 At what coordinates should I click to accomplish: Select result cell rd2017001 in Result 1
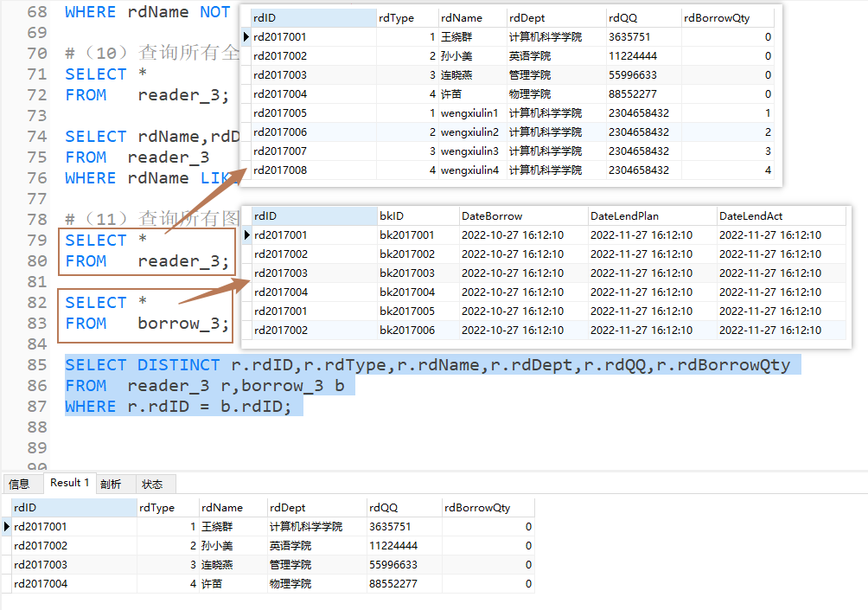point(74,526)
